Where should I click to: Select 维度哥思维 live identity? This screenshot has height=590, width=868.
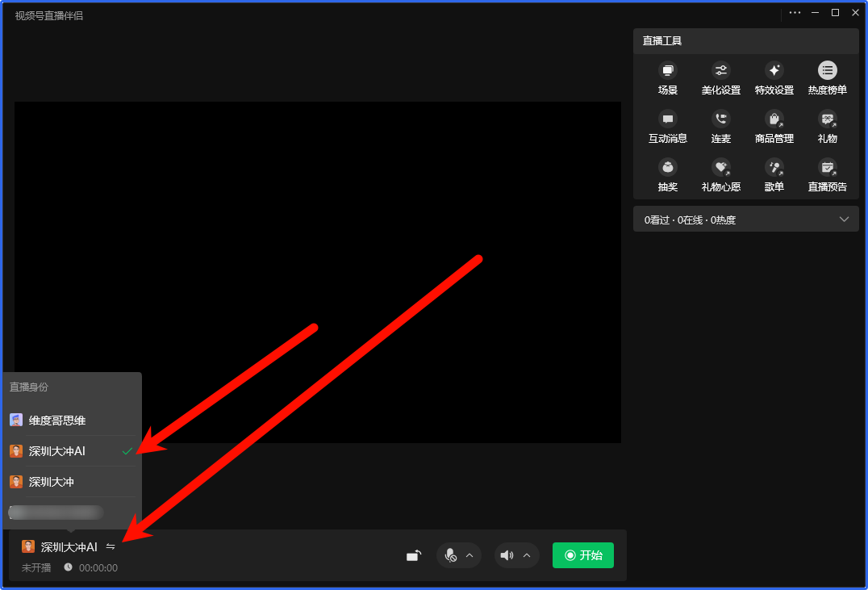point(56,421)
